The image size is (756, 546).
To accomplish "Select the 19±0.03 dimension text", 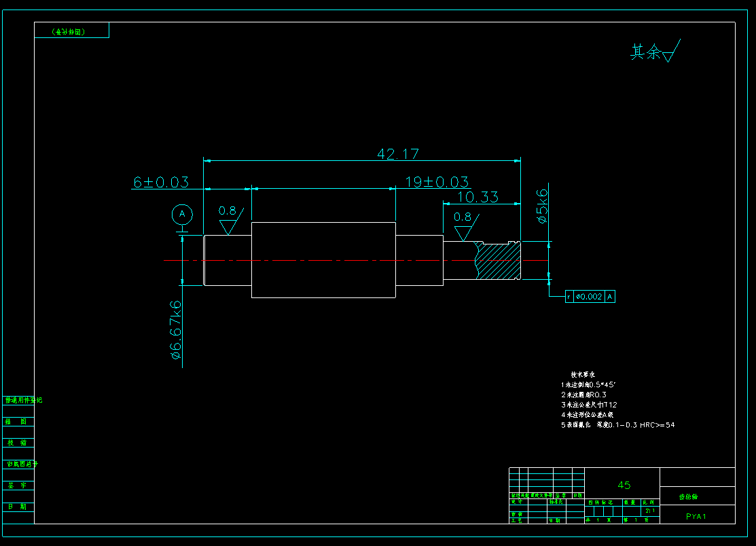I will point(437,182).
